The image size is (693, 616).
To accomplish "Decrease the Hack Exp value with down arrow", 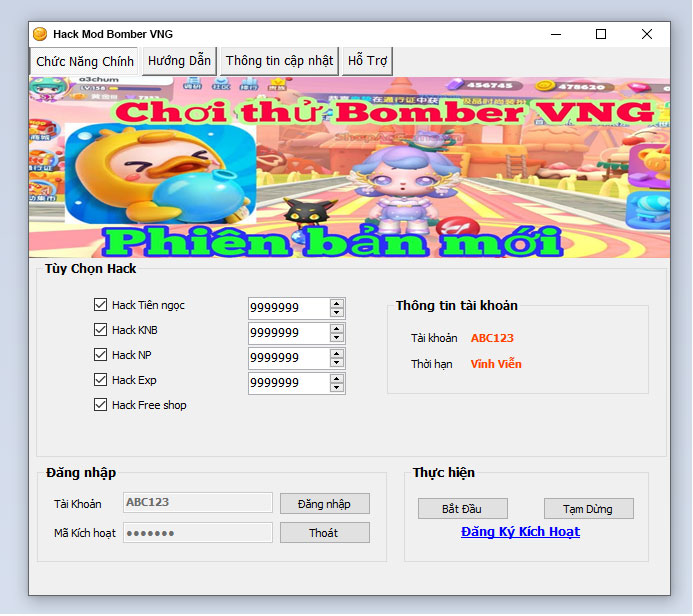I will click(x=337, y=388).
